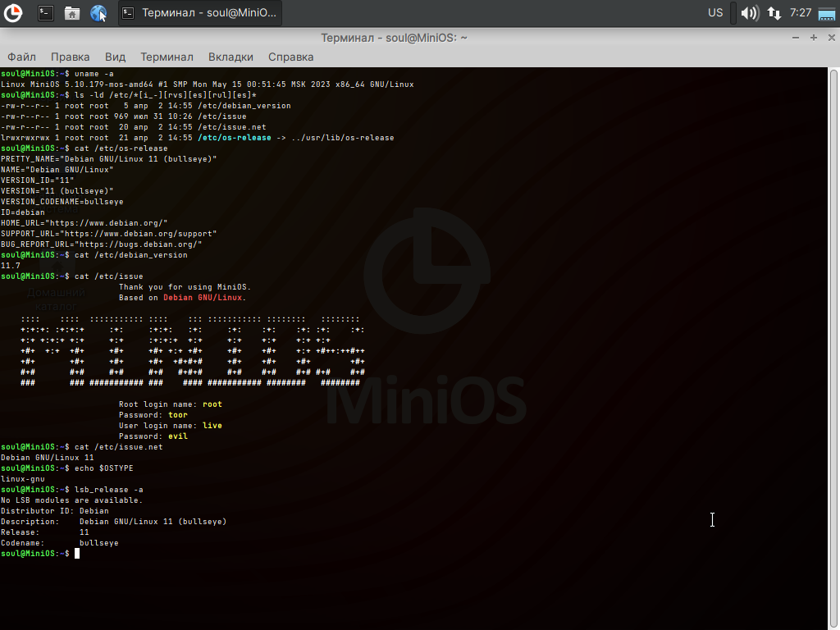Screen dimensions: 840x630
Task: Minimize the terminal window
Action: (796, 38)
